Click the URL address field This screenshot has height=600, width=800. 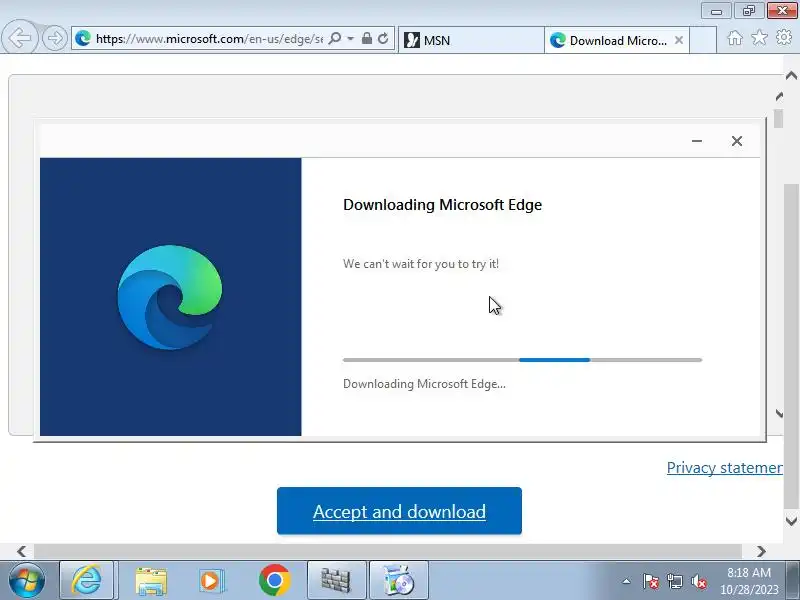(x=209, y=39)
